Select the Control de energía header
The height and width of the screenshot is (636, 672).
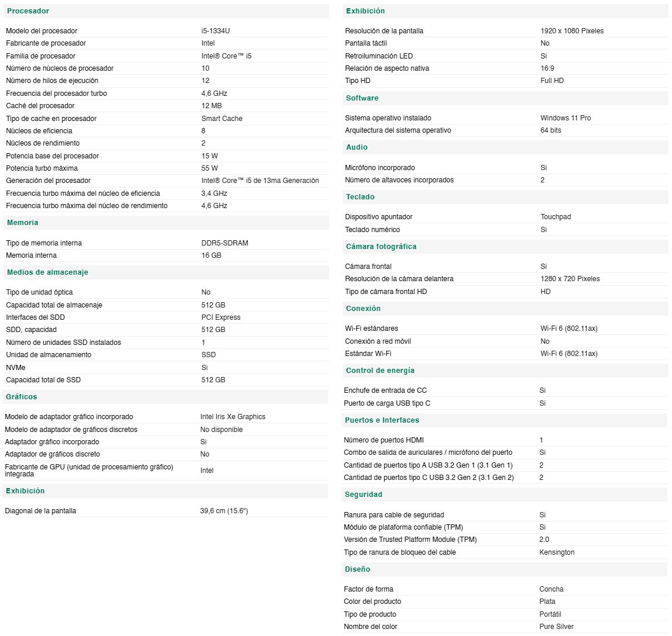(x=380, y=371)
